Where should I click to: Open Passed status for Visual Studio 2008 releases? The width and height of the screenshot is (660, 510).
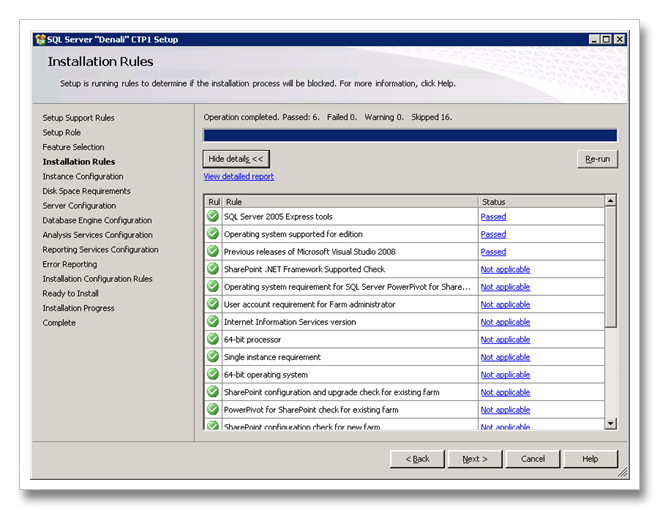pyautogui.click(x=493, y=252)
